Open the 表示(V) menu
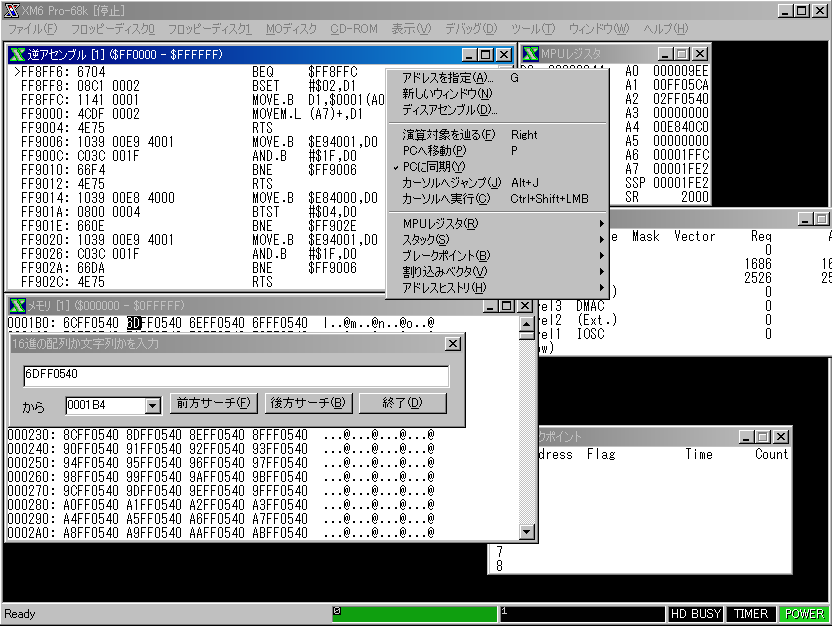This screenshot has height=626, width=832. (x=411, y=29)
